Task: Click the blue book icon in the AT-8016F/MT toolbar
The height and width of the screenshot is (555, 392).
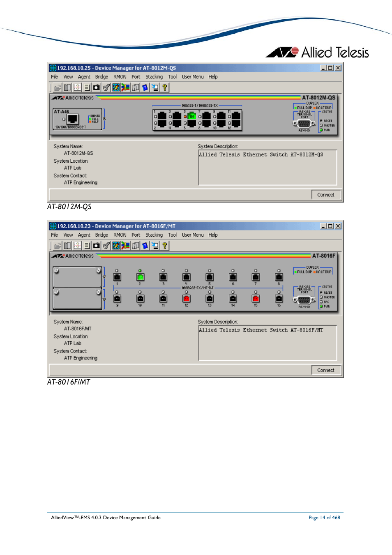Action: [145, 246]
